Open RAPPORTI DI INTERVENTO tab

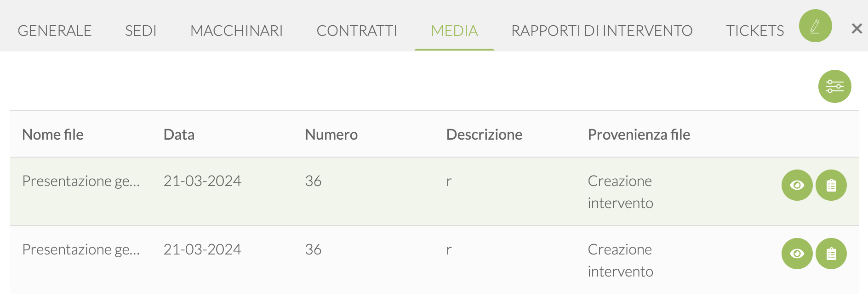click(x=602, y=31)
